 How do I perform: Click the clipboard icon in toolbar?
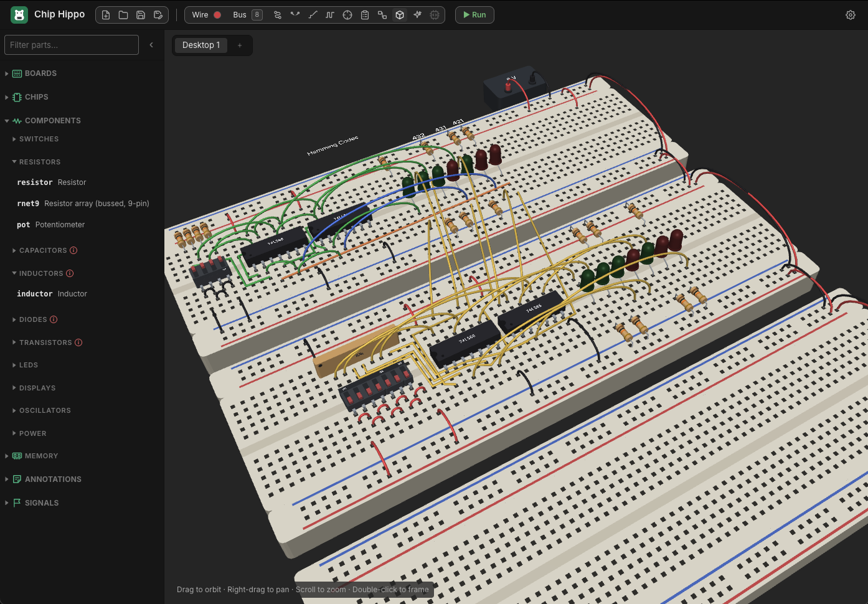click(x=365, y=15)
